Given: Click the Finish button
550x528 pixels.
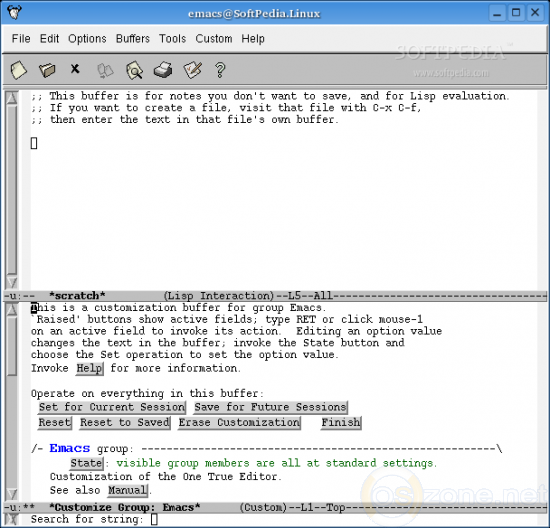Looking at the screenshot, I should pos(341,422).
